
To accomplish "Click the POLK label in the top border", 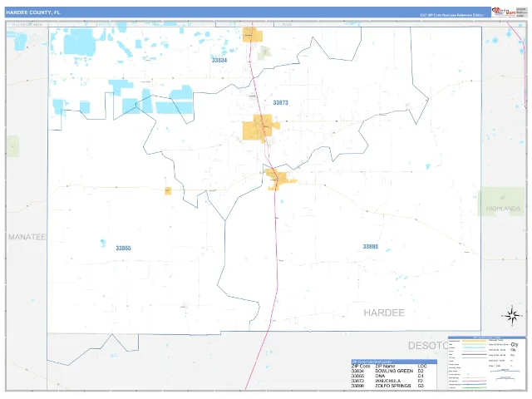I will click(287, 24).
